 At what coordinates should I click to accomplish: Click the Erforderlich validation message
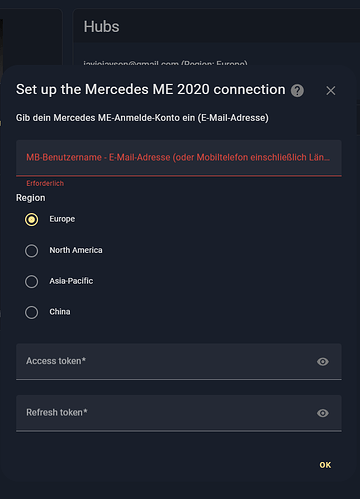45,183
